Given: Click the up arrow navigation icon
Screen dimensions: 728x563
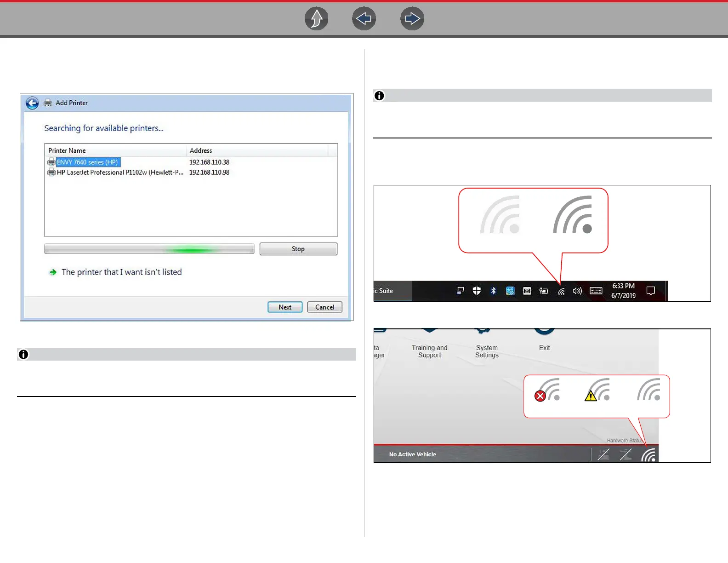Looking at the screenshot, I should (x=317, y=19).
